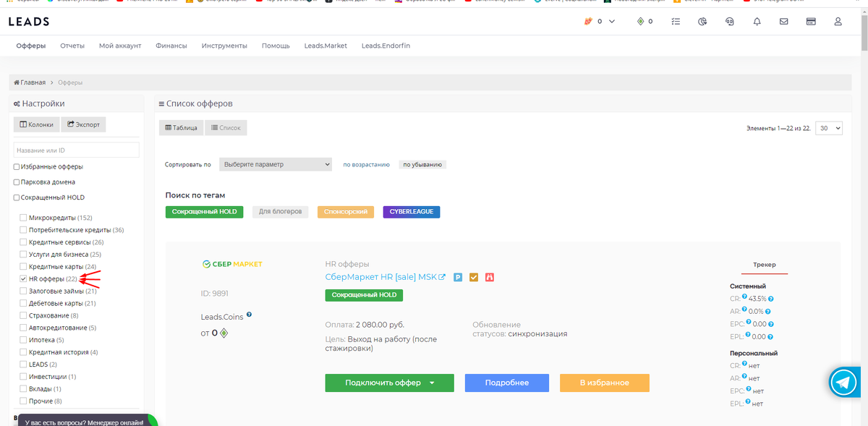The width and height of the screenshot is (868, 426).
Task: Open the messages envelope icon
Action: click(784, 22)
